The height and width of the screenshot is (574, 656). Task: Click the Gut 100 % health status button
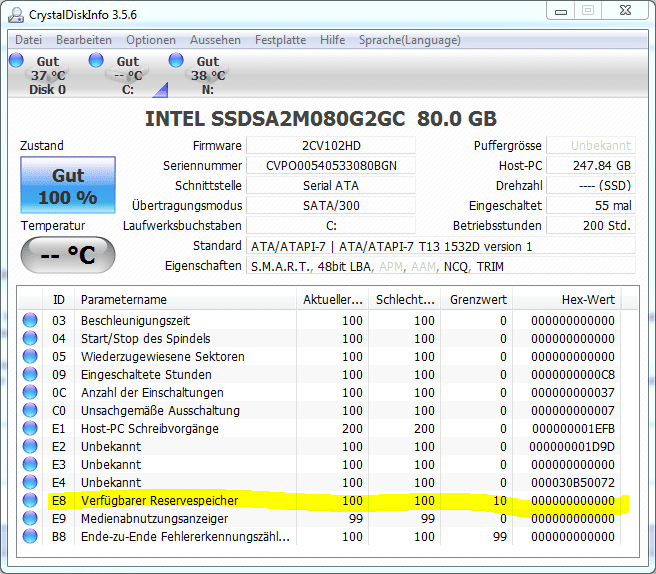click(x=68, y=185)
